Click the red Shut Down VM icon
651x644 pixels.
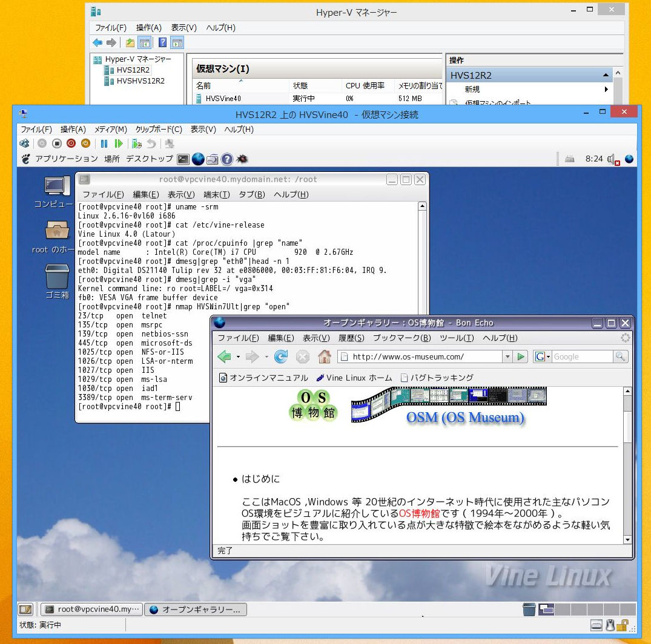pos(71,143)
